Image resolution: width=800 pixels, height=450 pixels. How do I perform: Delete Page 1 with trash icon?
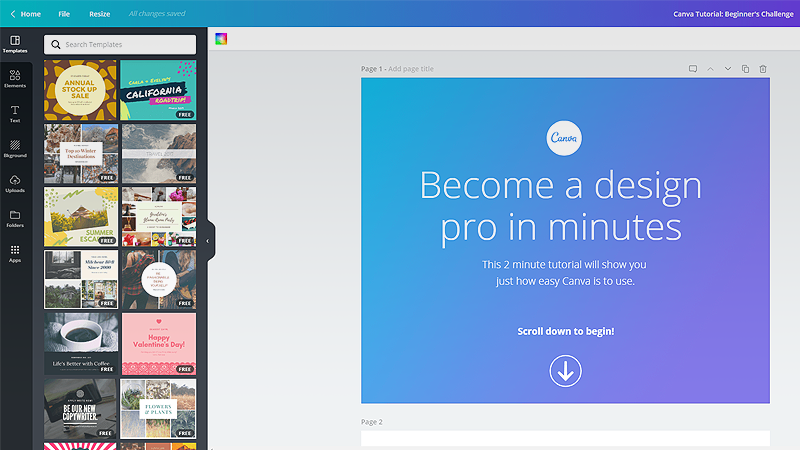[763, 69]
